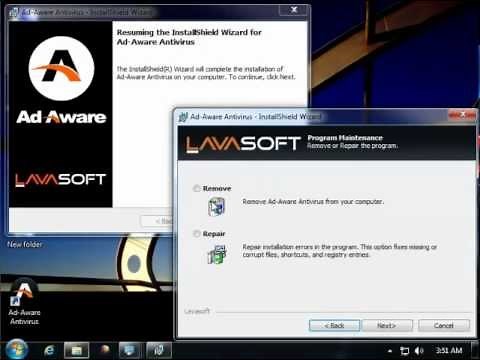Click the Repair installation errors description text

339,251
